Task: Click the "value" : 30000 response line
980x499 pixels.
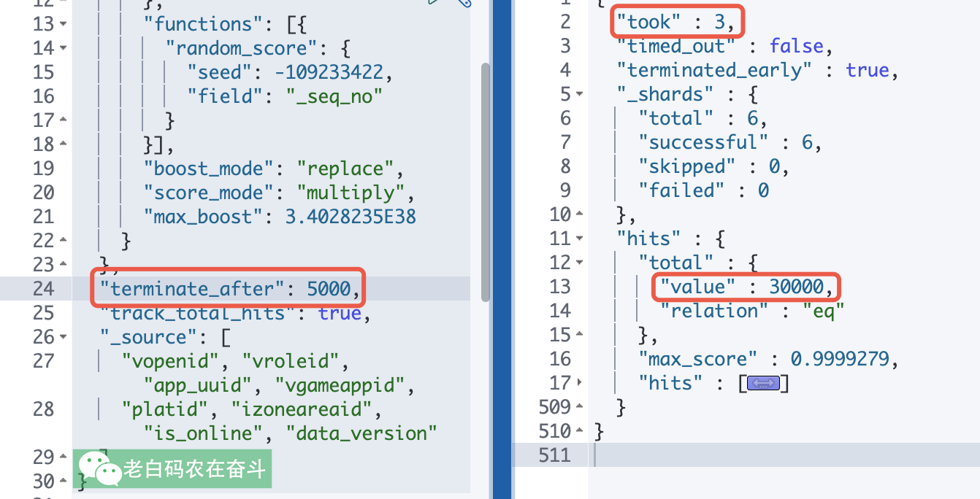Action: (x=745, y=287)
